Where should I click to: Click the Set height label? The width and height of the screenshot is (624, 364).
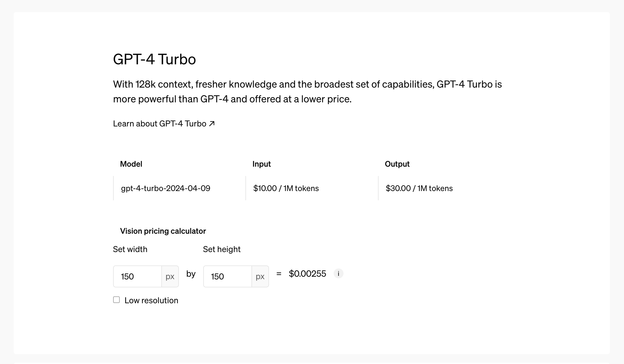(222, 249)
